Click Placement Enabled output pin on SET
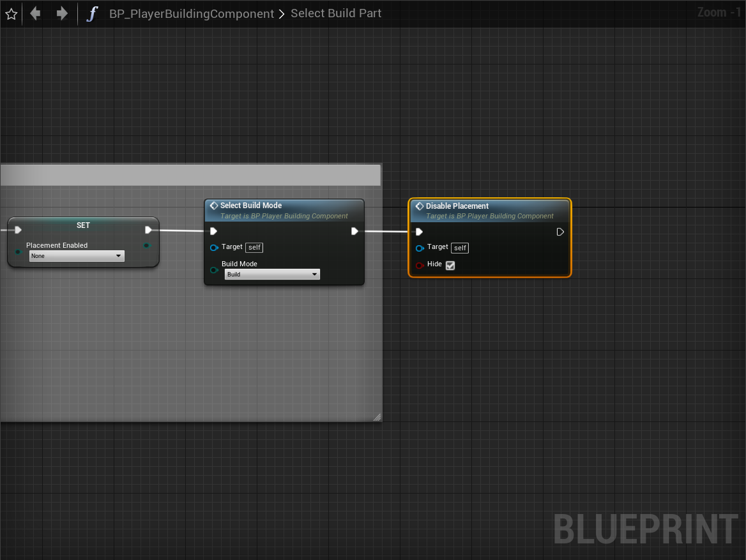The image size is (746, 560). point(147,245)
